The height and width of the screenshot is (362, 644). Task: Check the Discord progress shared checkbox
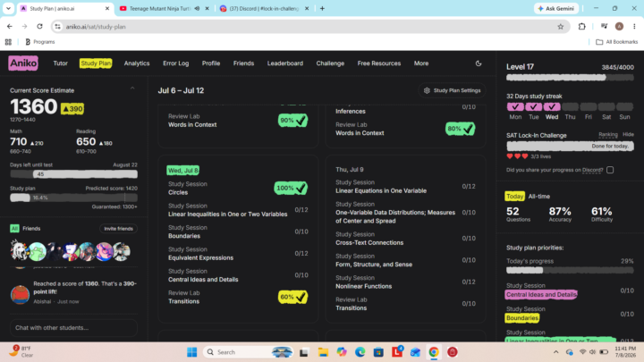coord(610,170)
